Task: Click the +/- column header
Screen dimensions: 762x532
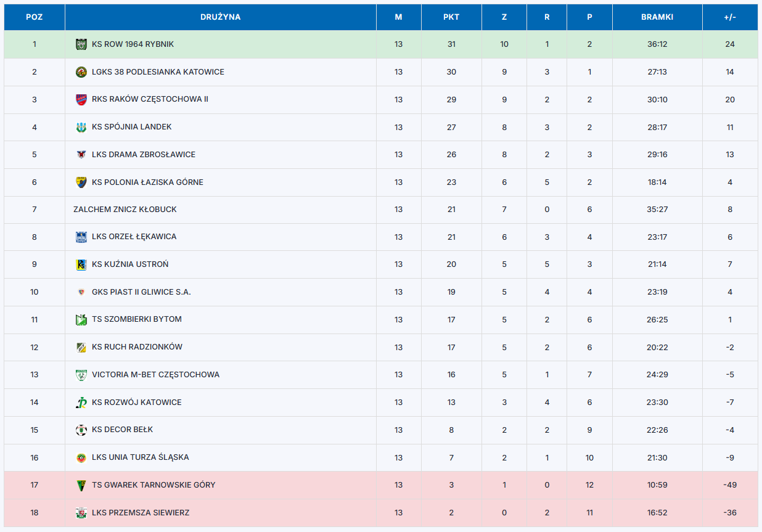Action: [x=730, y=17]
